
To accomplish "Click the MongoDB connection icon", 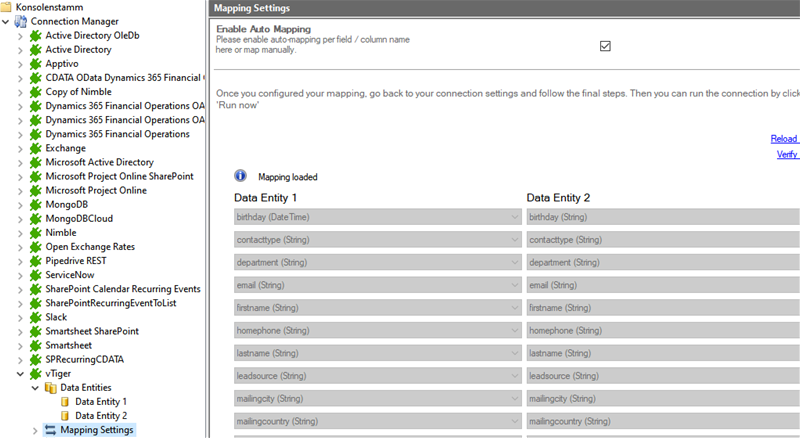I will coord(35,204).
